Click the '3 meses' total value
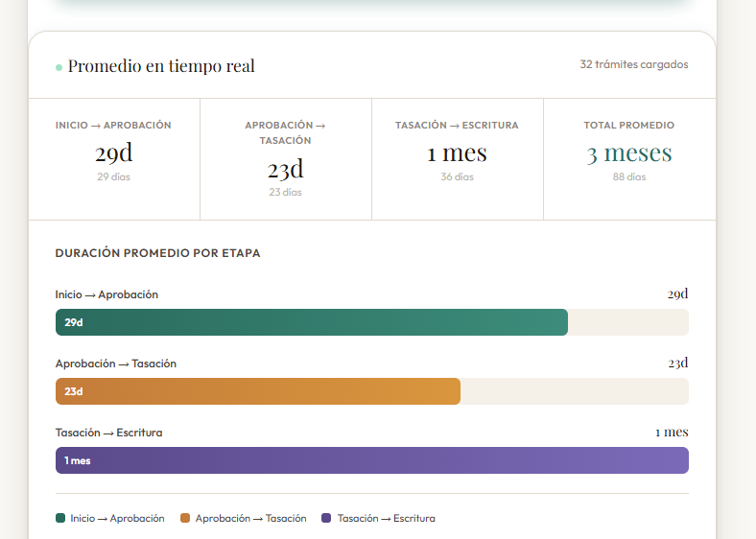The image size is (756, 539). (x=629, y=153)
